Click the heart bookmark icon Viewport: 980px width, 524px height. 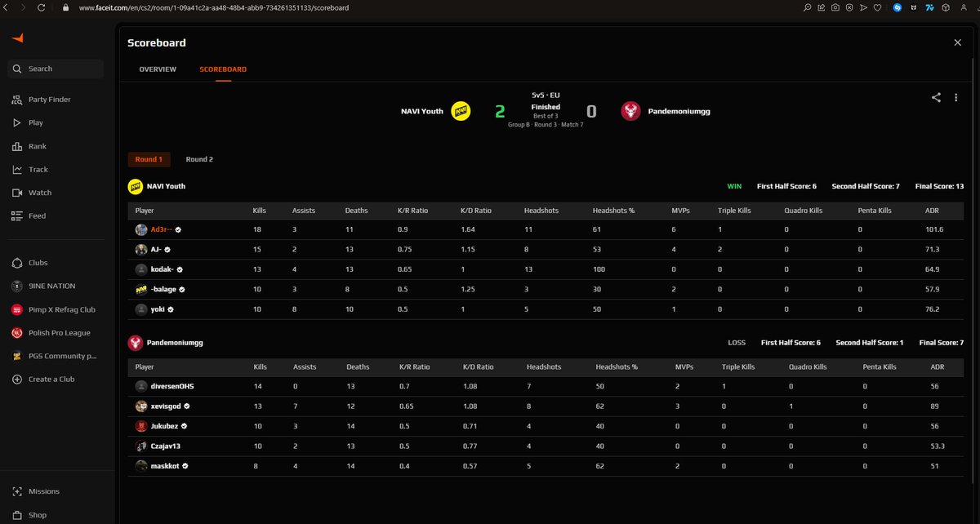(877, 7)
